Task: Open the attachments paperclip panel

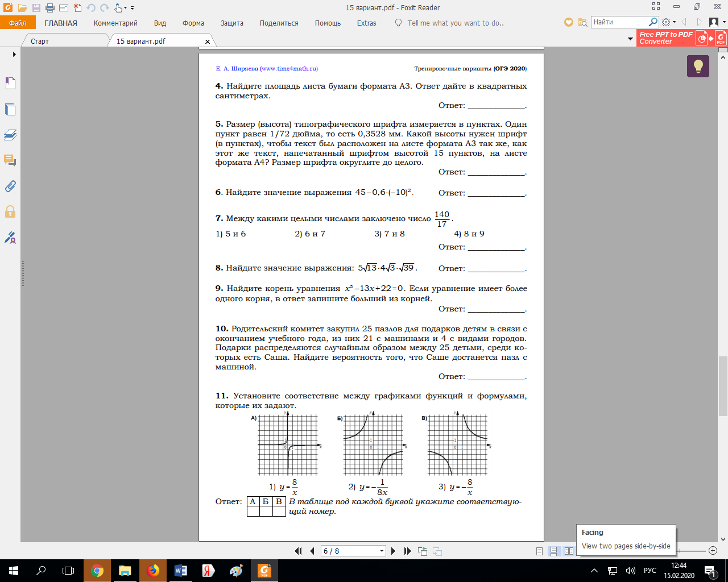Action: pyautogui.click(x=10, y=186)
